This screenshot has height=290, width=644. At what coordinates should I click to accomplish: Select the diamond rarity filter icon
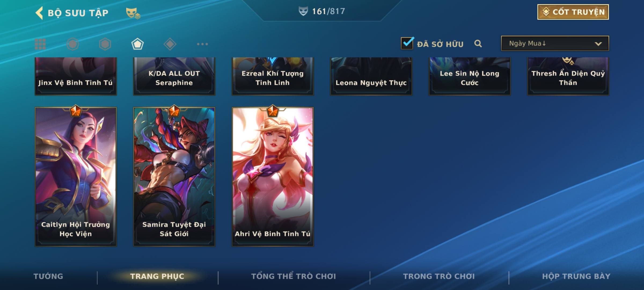click(170, 44)
